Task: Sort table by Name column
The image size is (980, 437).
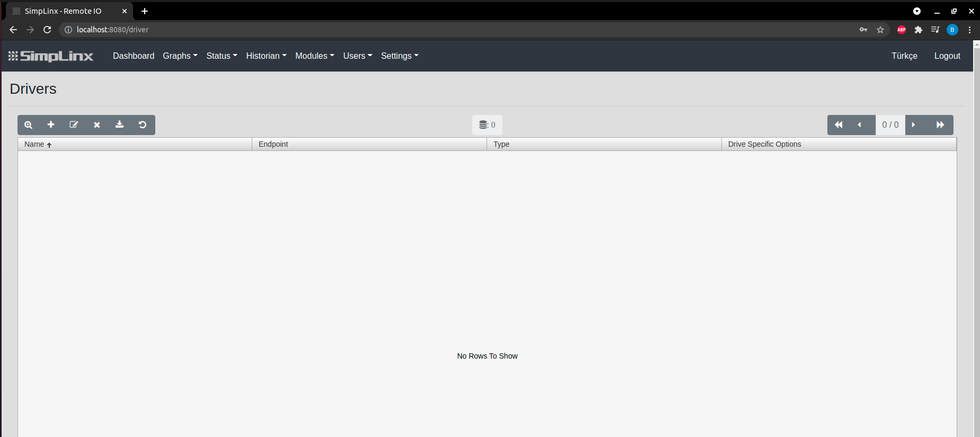Action: 135,144
